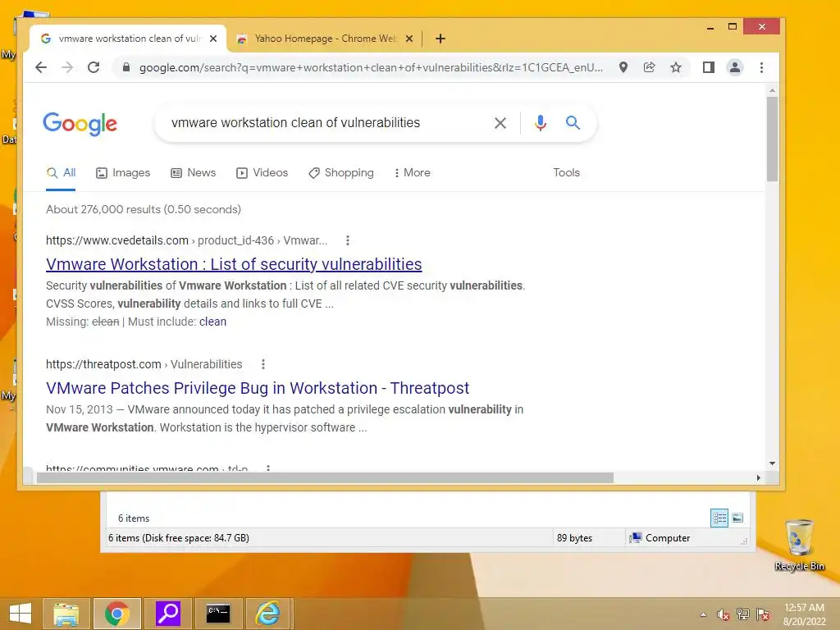Image resolution: width=840 pixels, height=630 pixels.
Task: Click the 'clean' must include link
Action: (x=212, y=322)
